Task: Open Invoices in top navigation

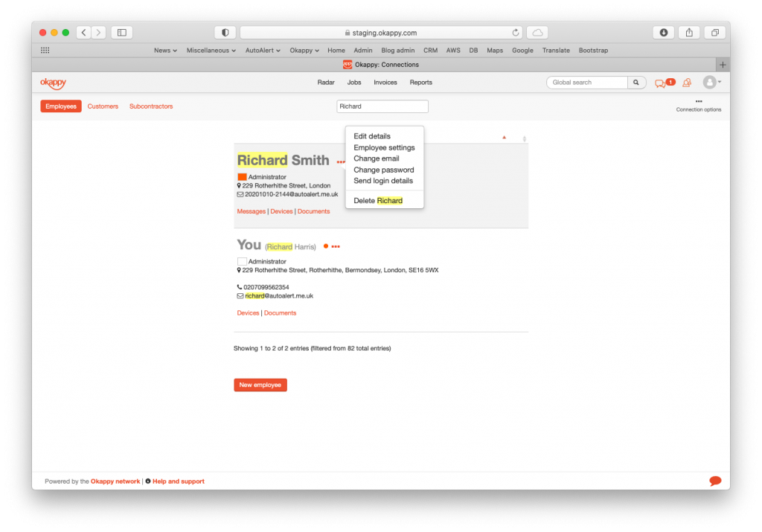Action: [x=385, y=83]
